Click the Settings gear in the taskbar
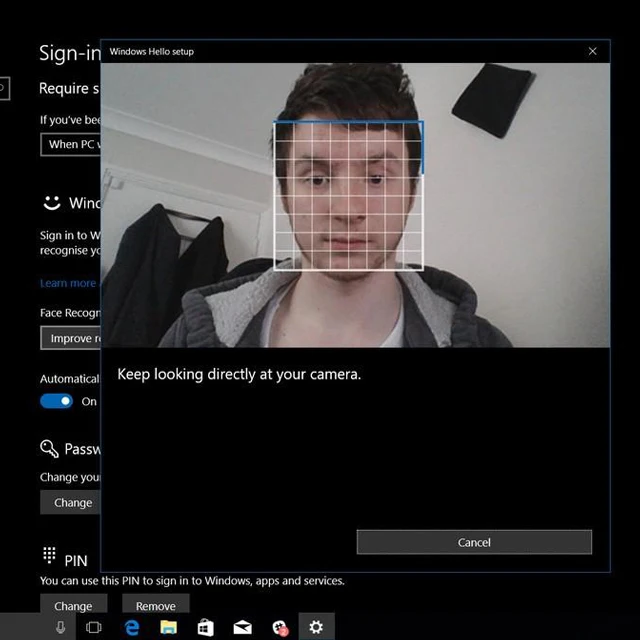This screenshot has height=640, width=640. (x=316, y=627)
